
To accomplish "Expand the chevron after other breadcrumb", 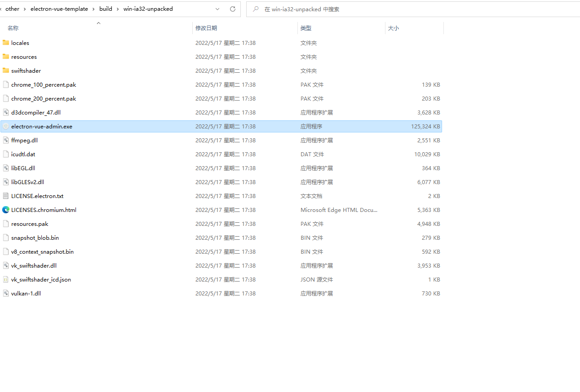I will [x=25, y=9].
